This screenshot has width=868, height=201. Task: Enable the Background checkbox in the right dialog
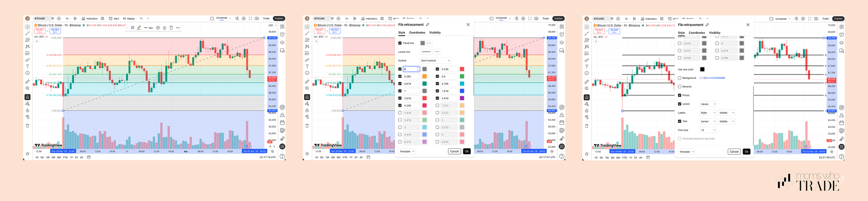pos(680,78)
